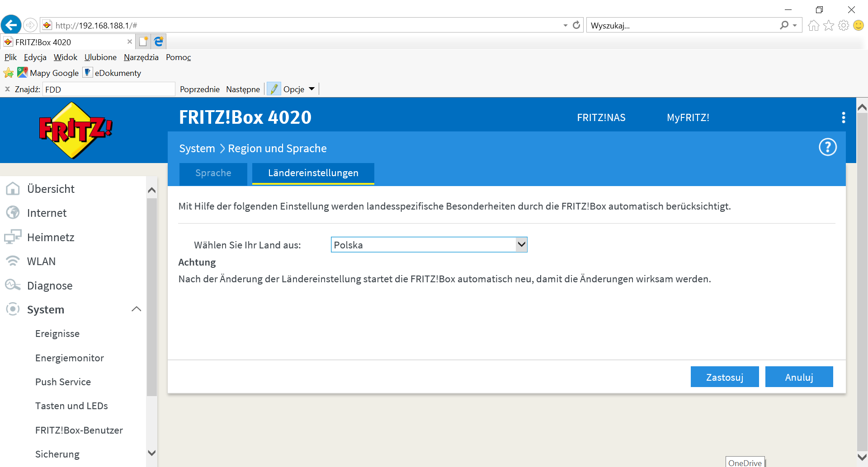
Task: Open the Widok menu
Action: (x=66, y=57)
